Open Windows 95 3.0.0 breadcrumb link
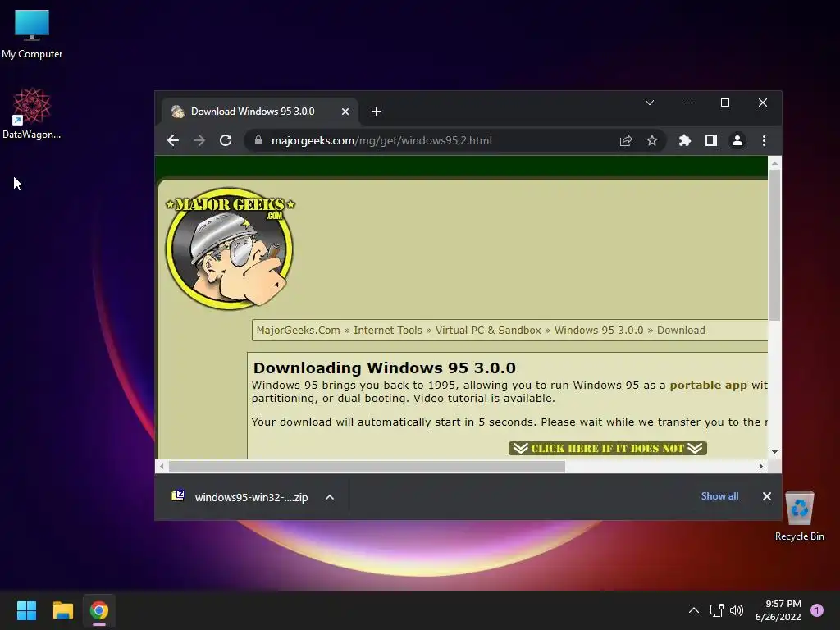 [599, 330]
